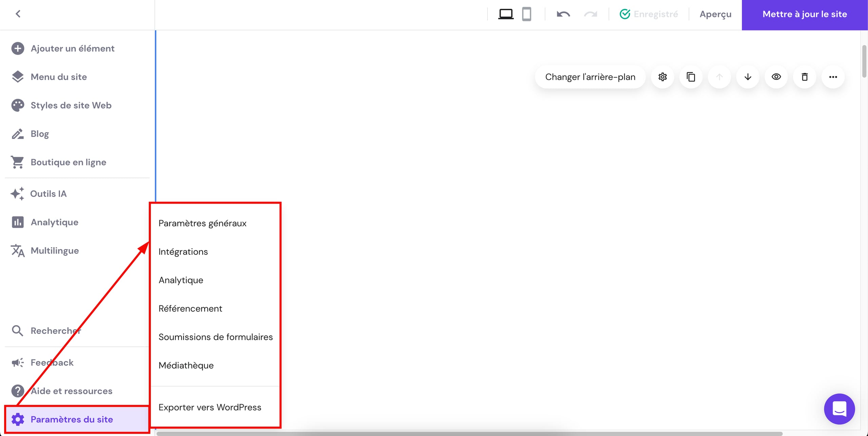Select Référencement from the settings menu
Viewport: 868px width, 436px height.
coord(191,308)
